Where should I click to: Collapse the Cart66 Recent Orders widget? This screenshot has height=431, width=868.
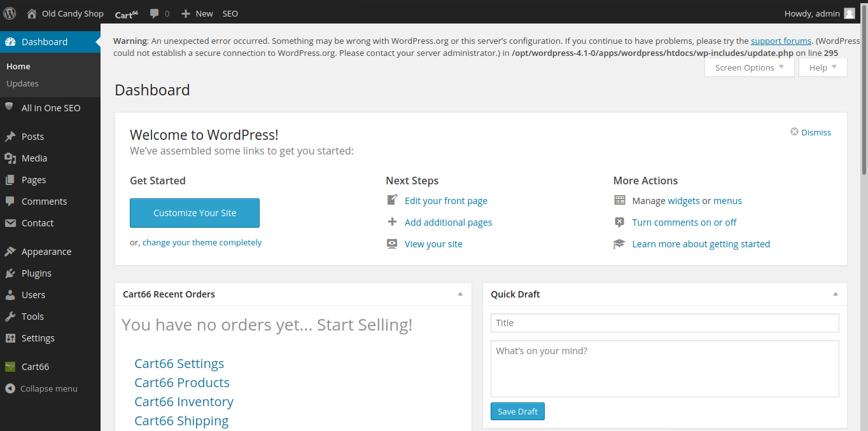pos(460,294)
